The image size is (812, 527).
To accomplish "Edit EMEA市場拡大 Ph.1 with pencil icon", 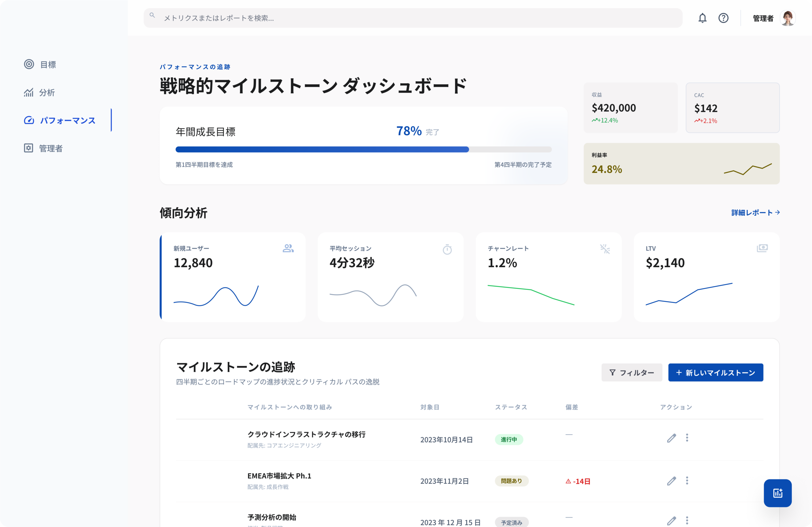I will [x=671, y=481].
